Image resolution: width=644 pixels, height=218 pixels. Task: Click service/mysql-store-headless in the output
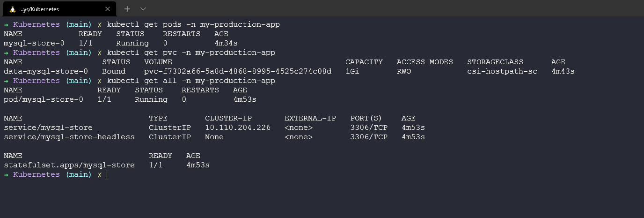tap(69, 137)
